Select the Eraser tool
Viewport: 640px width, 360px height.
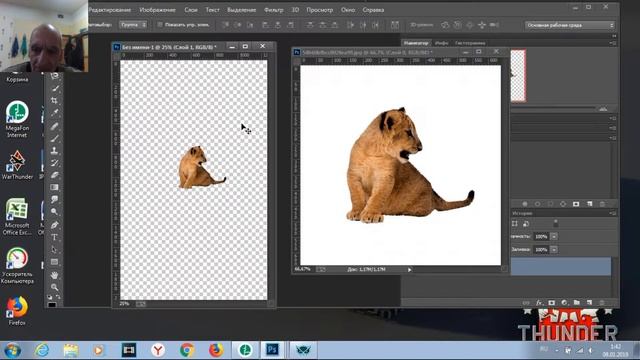[x=54, y=175]
